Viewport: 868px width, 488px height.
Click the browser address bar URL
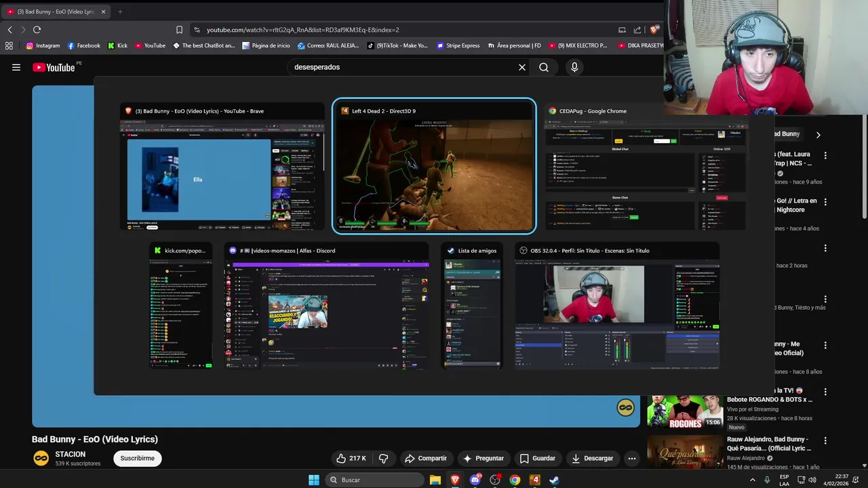(303, 30)
